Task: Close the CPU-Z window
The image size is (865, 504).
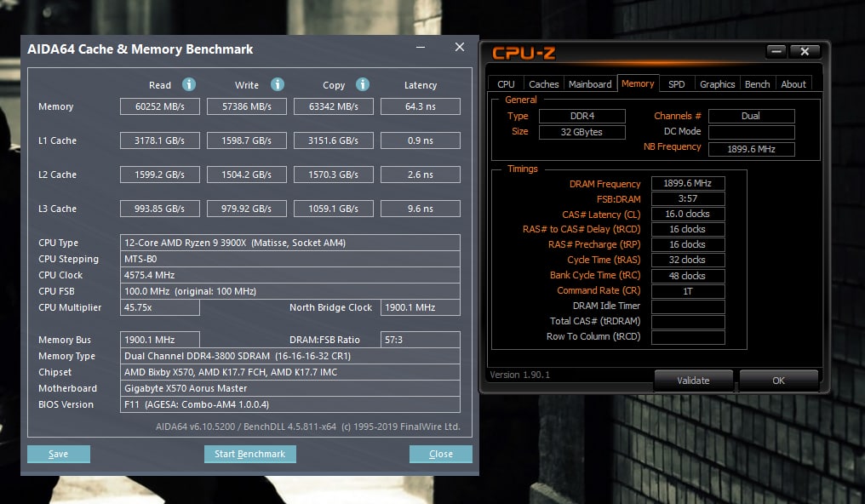Action: [805, 51]
